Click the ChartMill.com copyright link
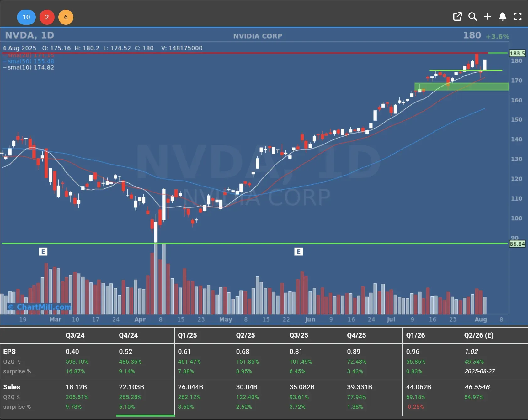528x420 pixels. click(x=40, y=307)
